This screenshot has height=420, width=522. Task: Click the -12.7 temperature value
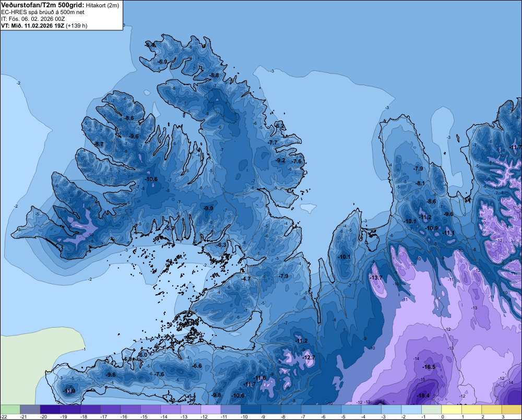pyautogui.click(x=309, y=357)
